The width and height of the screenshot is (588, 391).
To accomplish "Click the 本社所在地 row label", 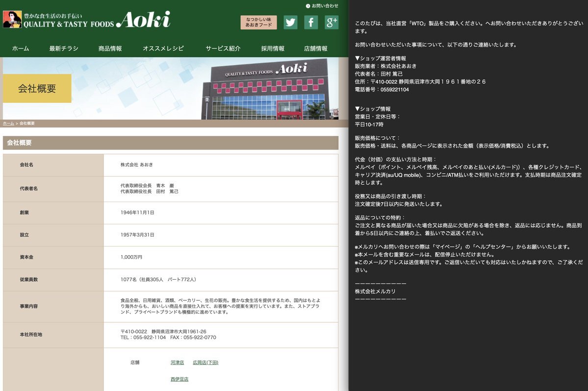I will (x=31, y=335).
